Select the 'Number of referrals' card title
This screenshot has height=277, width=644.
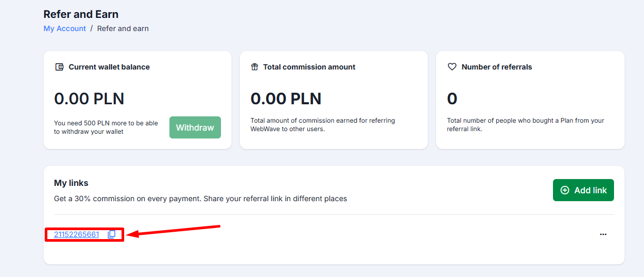pyautogui.click(x=497, y=67)
